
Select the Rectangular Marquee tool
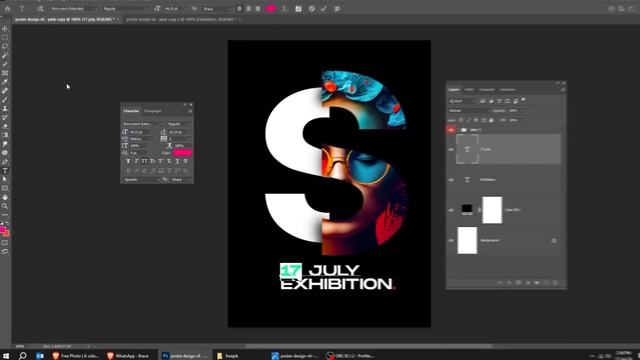[x=5, y=38]
